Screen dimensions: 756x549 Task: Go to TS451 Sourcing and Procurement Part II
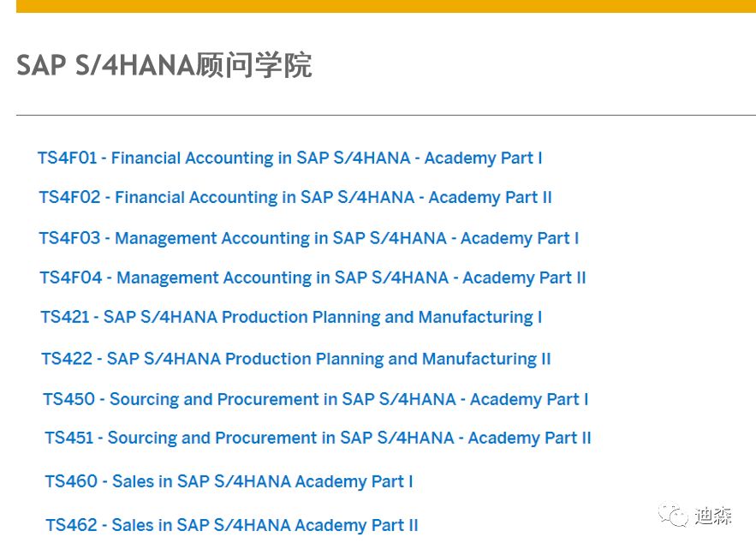tap(318, 439)
